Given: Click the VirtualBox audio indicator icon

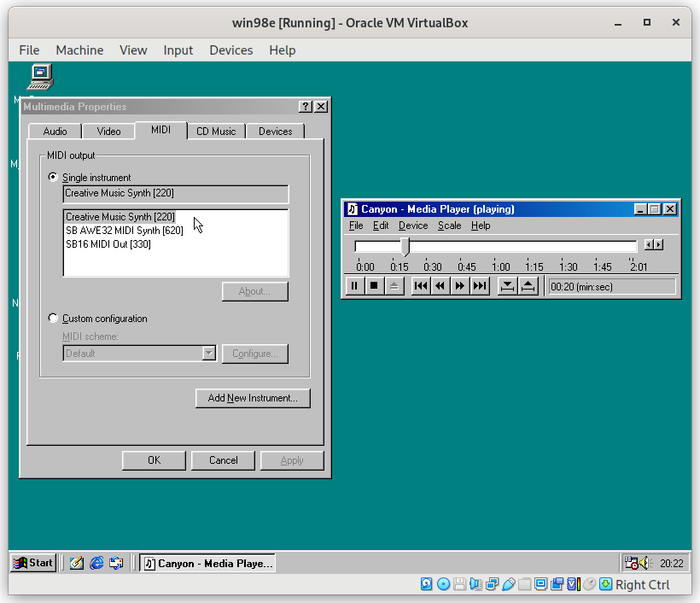Looking at the screenshot, I should point(475,584).
